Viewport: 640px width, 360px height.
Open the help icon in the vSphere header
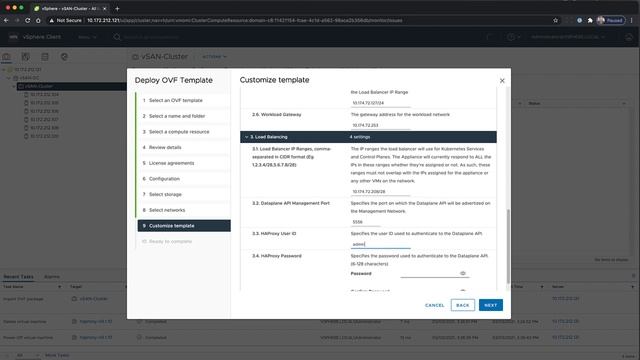coord(511,37)
